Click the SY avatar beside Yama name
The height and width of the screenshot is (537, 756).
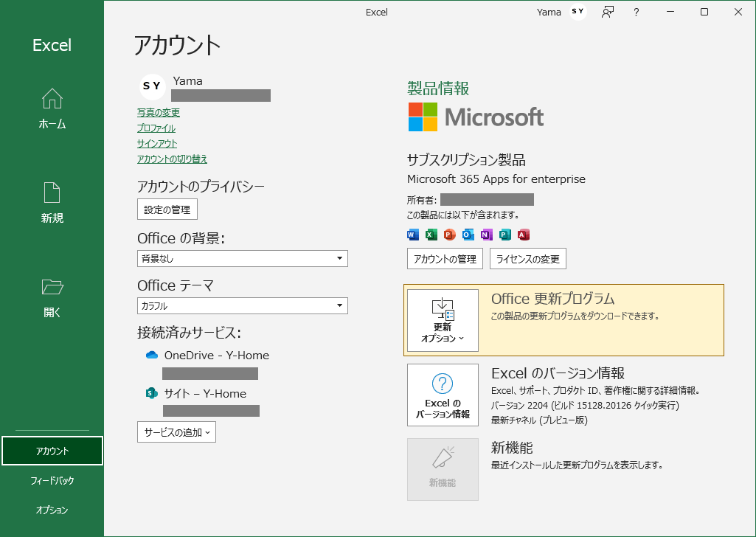[x=153, y=86]
